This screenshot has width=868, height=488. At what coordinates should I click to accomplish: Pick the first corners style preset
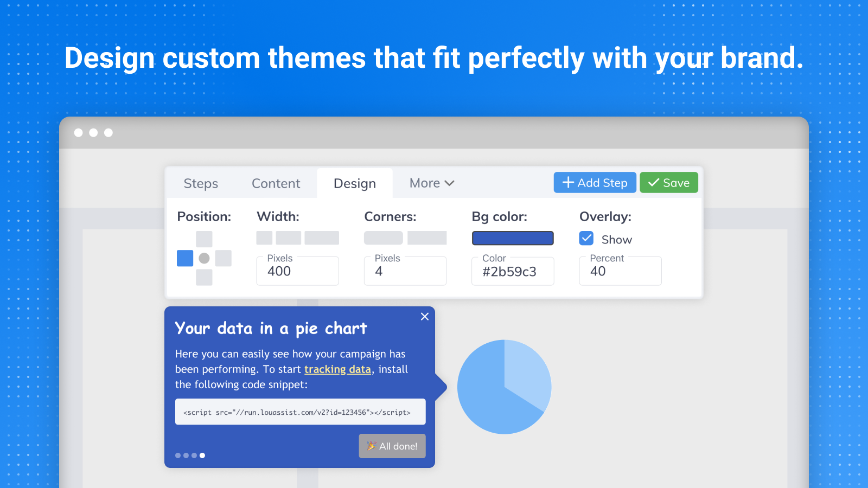coord(383,238)
